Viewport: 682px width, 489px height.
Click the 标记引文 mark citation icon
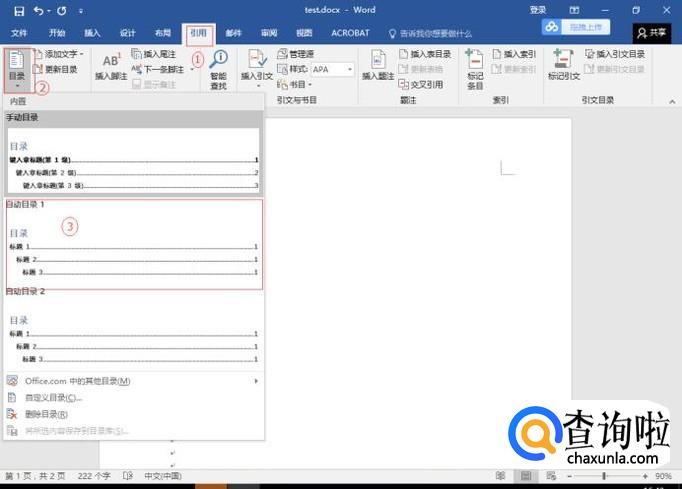pyautogui.click(x=564, y=66)
